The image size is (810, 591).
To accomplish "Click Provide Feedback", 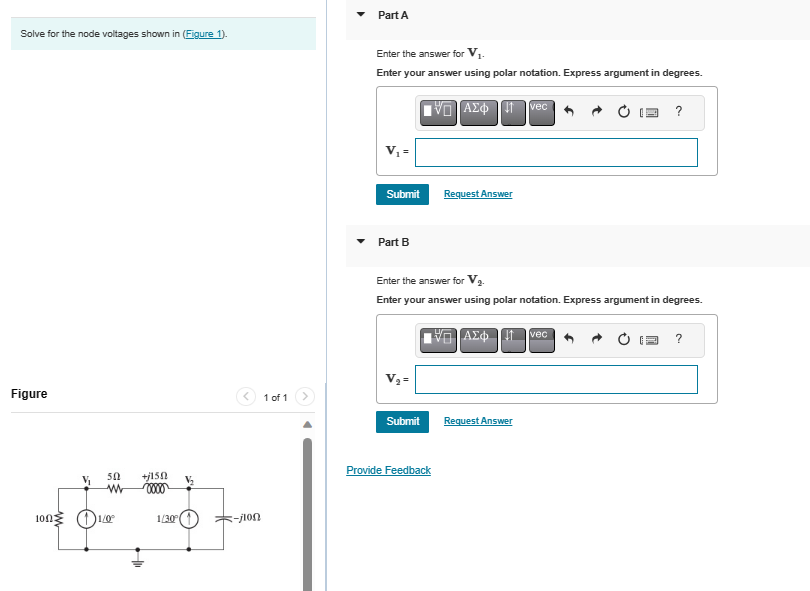I will tap(388, 470).
